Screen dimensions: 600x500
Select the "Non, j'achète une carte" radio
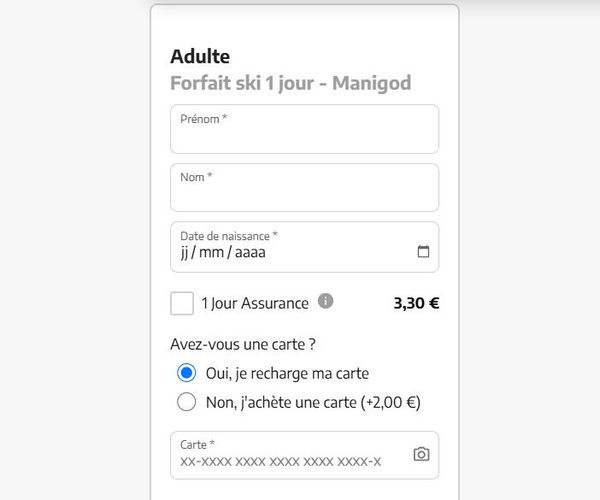pyautogui.click(x=186, y=402)
